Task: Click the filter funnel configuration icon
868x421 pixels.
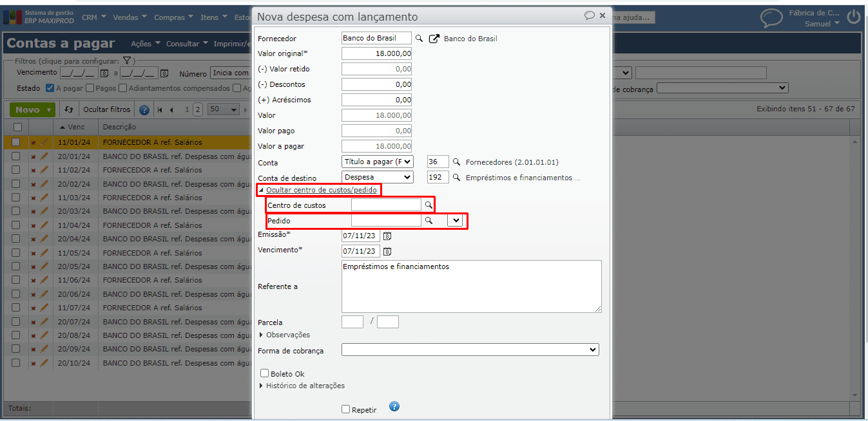Action: 127,61
